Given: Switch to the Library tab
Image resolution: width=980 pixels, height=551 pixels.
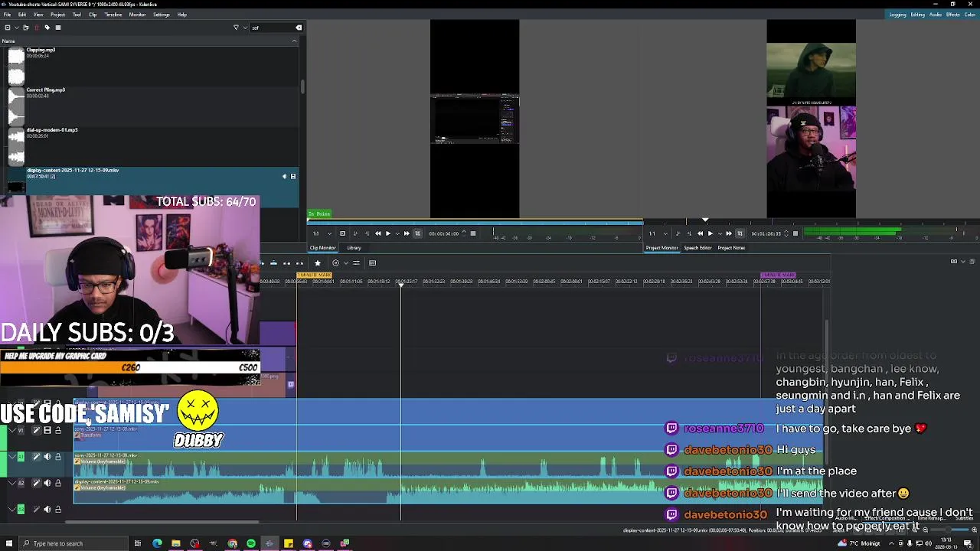Looking at the screenshot, I should click(354, 248).
